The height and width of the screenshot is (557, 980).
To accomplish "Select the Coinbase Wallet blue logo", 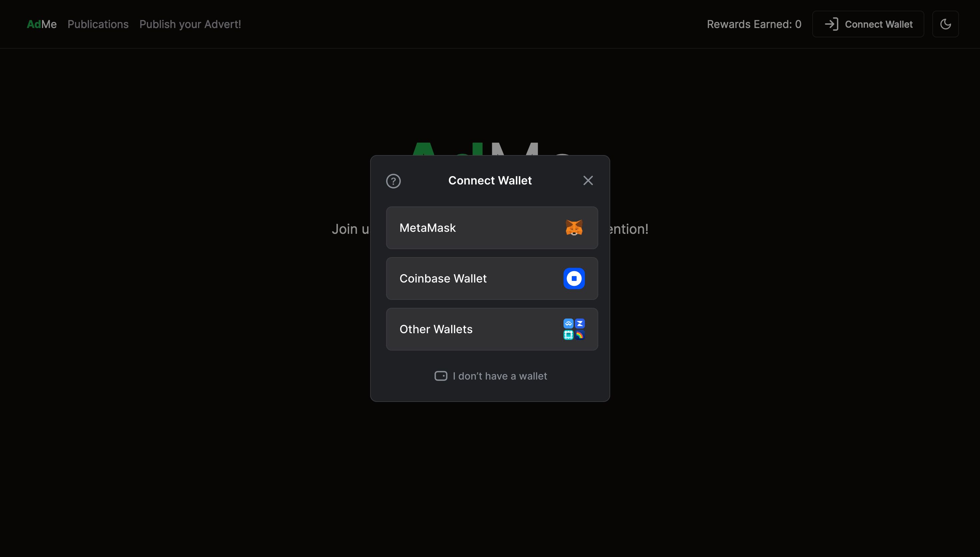I will (574, 278).
